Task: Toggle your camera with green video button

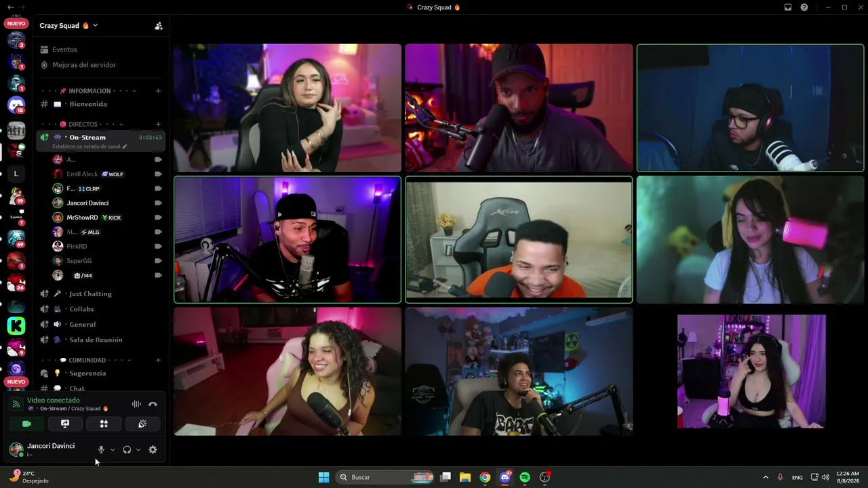Action: click(x=26, y=424)
